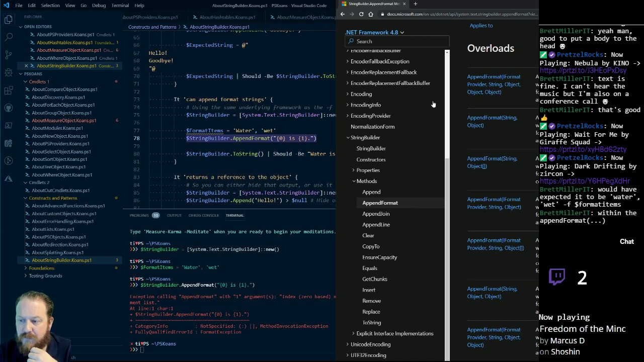Go back in the browser
The height and width of the screenshot is (362, 644).
tap(343, 14)
